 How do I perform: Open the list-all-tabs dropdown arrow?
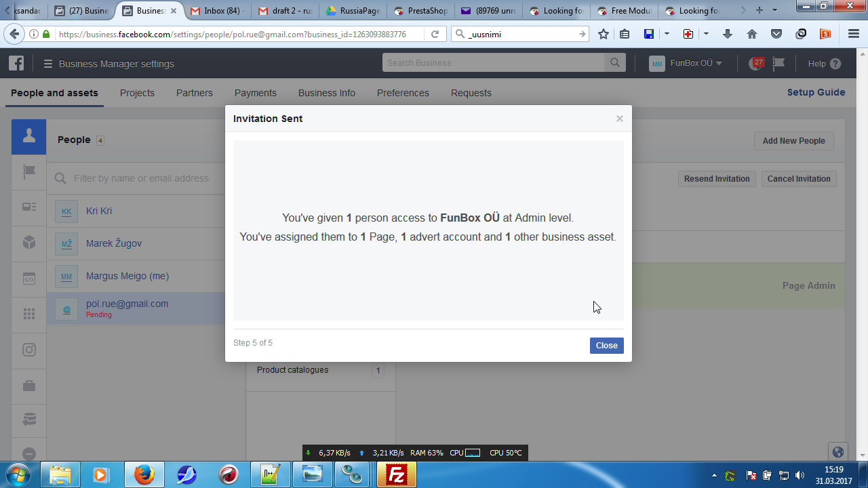(x=774, y=11)
